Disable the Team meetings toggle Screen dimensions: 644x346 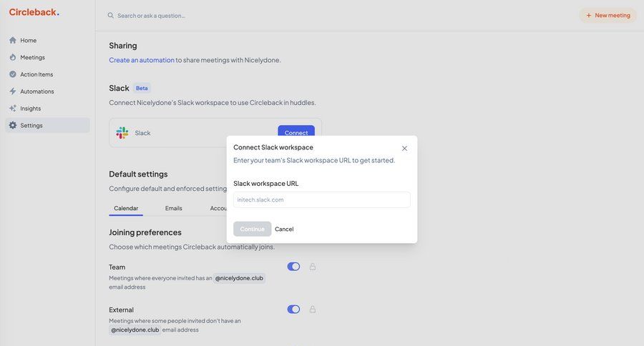point(293,267)
